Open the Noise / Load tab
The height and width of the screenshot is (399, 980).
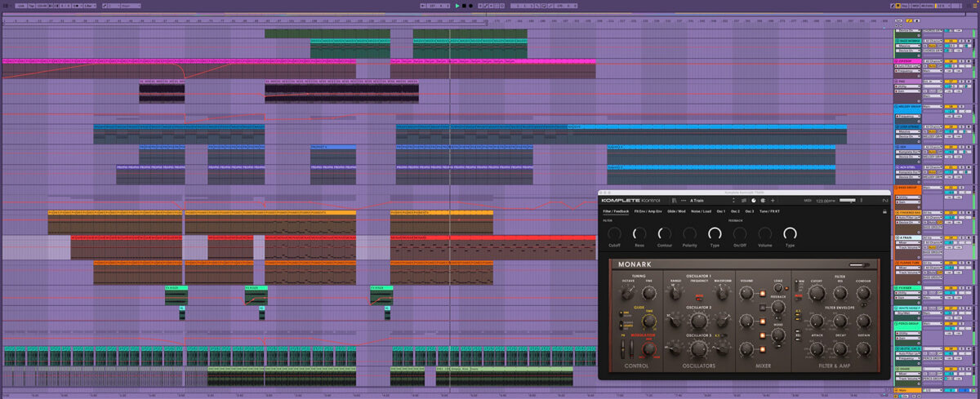click(x=701, y=211)
